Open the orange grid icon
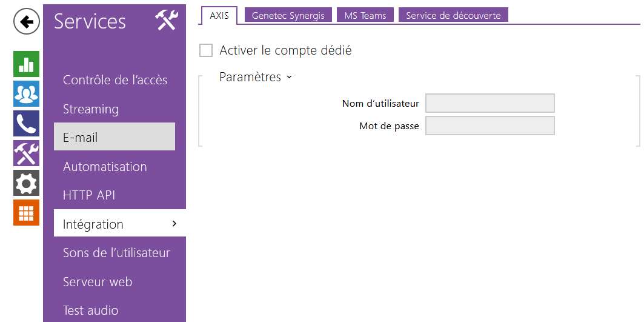The width and height of the screenshot is (644, 322). (x=26, y=212)
